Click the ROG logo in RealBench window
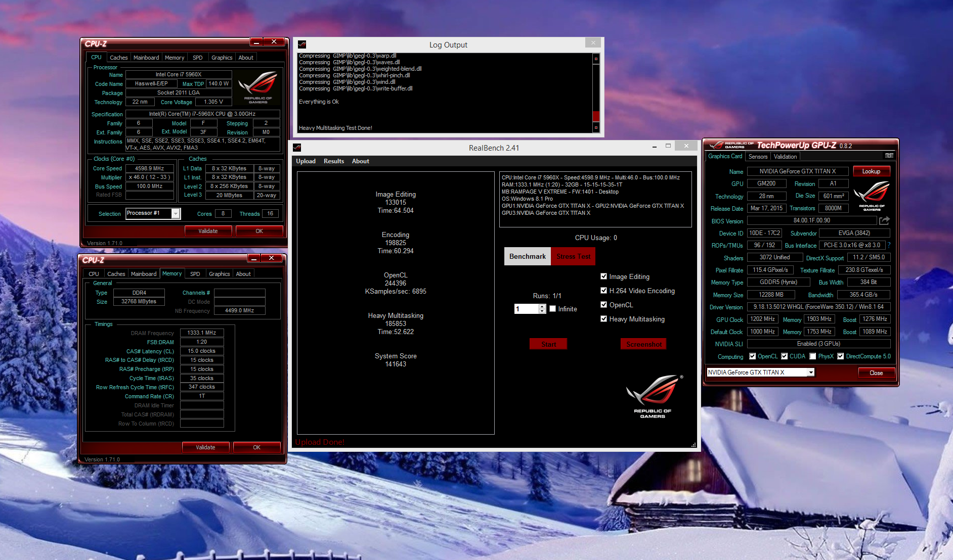 point(654,396)
